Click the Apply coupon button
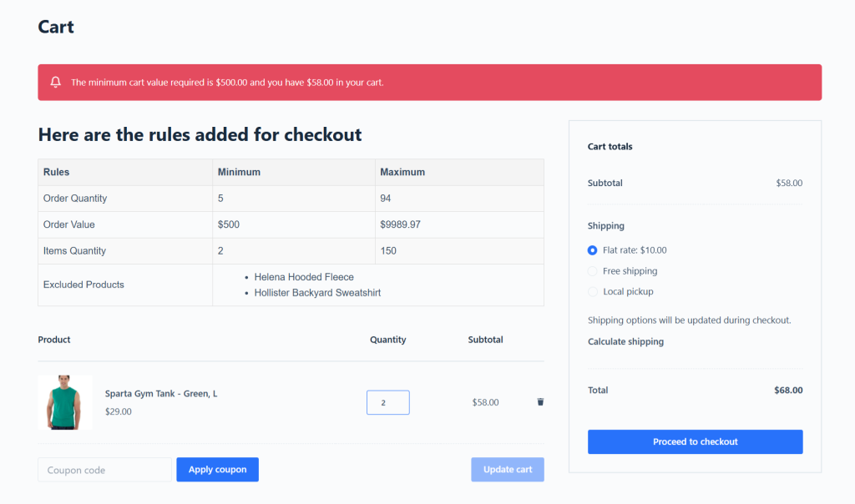 pyautogui.click(x=217, y=470)
